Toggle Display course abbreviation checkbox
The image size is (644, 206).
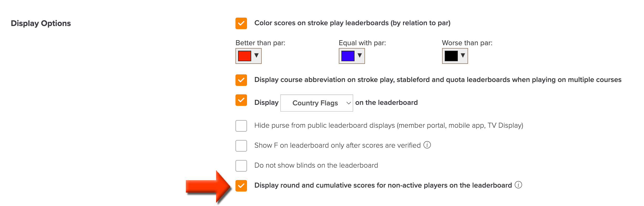pyautogui.click(x=241, y=80)
